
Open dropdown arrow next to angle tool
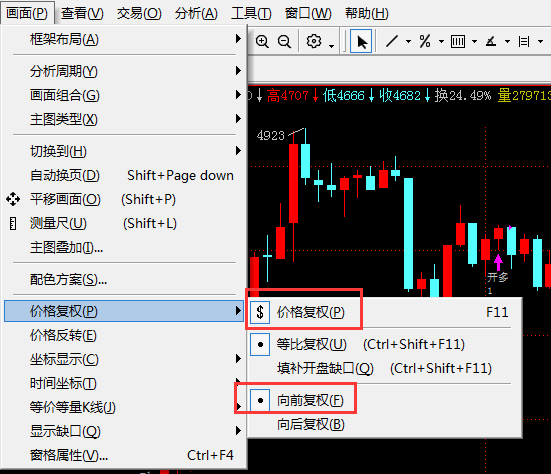tap(507, 41)
